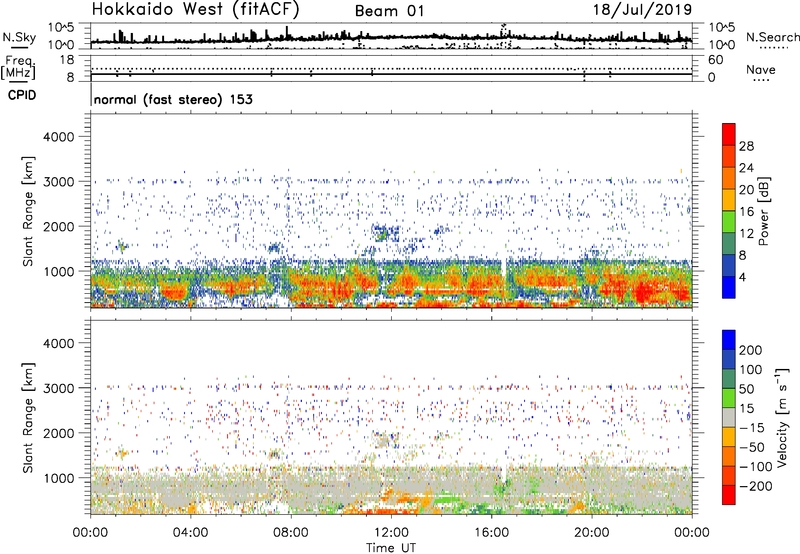This screenshot has width=800, height=554.
Task: Click the green echo cluster near 12:00 at 1800 km
Action: [384, 233]
